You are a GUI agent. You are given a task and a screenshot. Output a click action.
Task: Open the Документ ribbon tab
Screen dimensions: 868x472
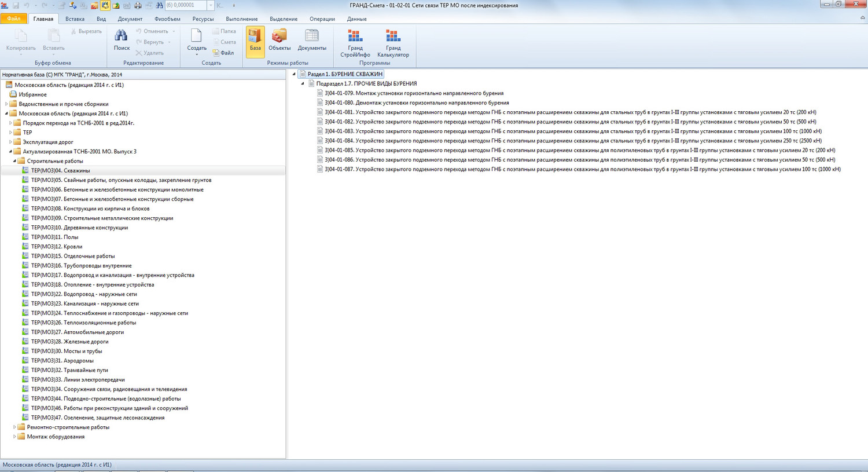coord(130,19)
